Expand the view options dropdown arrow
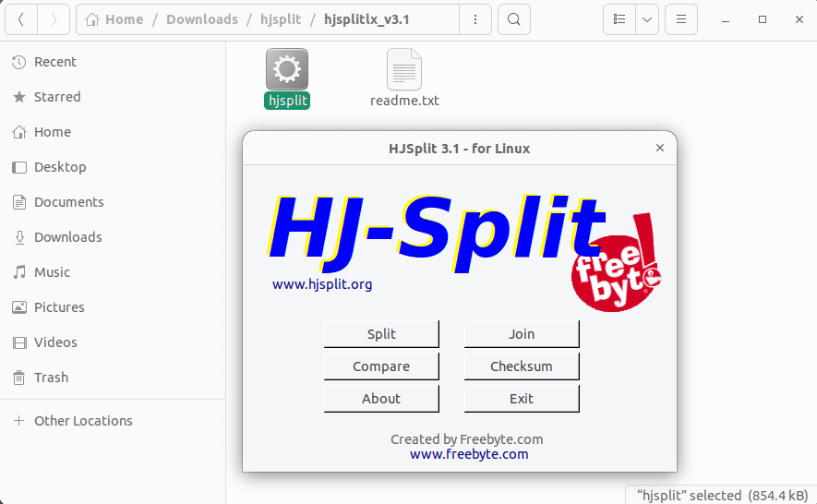Image resolution: width=817 pixels, height=504 pixels. (647, 19)
